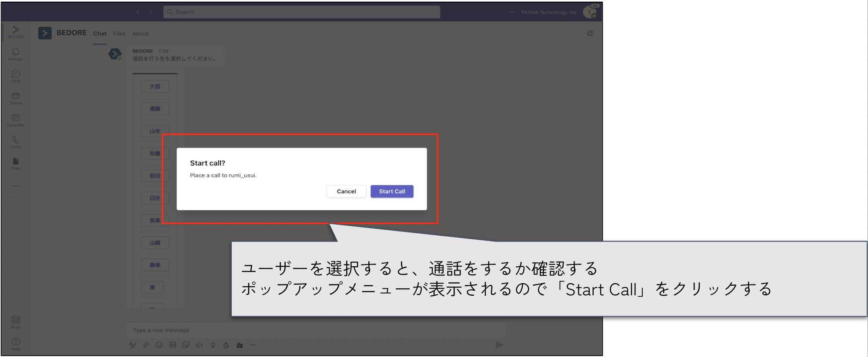The width and height of the screenshot is (868, 357).
Task: Open the profile avatar menu
Action: click(x=590, y=12)
